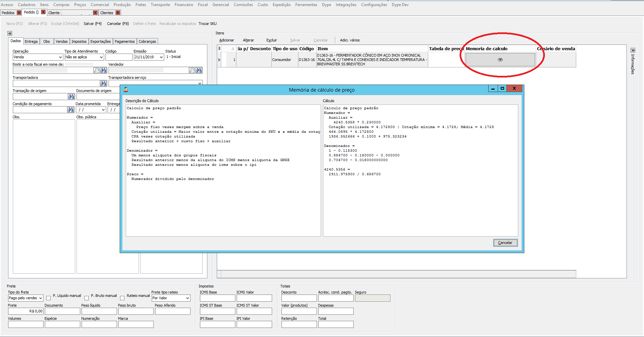Open the Operação dropdown
The width and height of the screenshot is (644, 337).
(x=60, y=57)
